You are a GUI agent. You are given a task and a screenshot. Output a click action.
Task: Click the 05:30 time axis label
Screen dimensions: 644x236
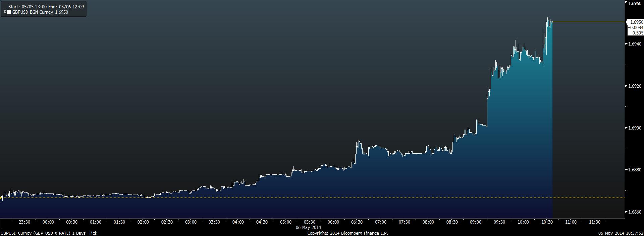click(310, 222)
